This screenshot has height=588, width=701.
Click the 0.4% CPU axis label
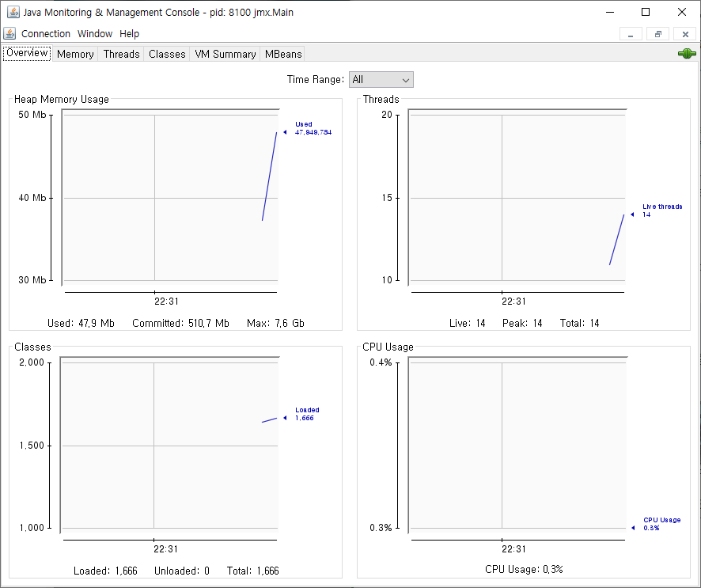[381, 362]
